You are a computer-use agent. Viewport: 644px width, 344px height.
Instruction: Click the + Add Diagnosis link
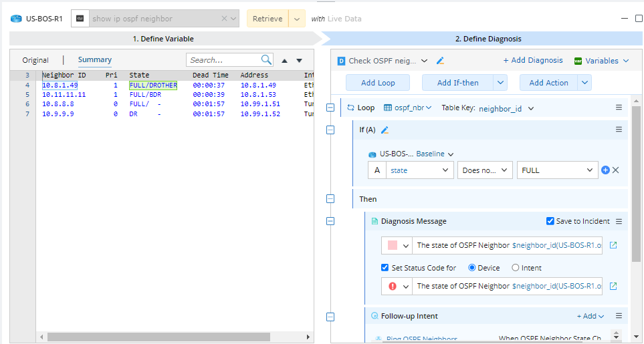(x=533, y=60)
